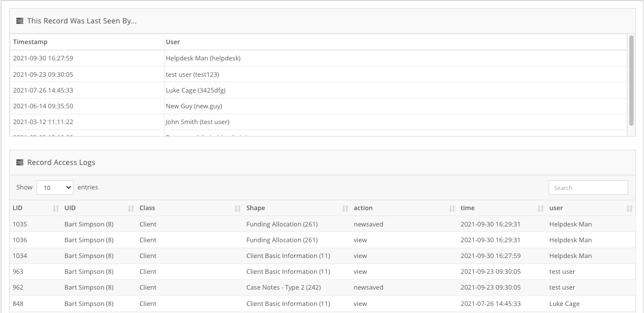This screenshot has width=644, height=313.
Task: Click the list icon beside 'This Record Was Last Seen By'
Action: pyautogui.click(x=20, y=21)
